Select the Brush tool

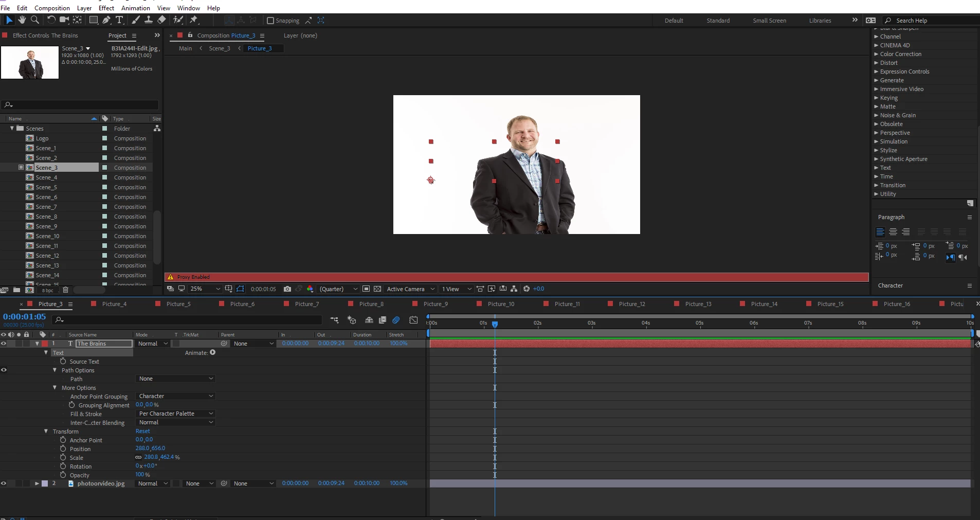(x=136, y=20)
